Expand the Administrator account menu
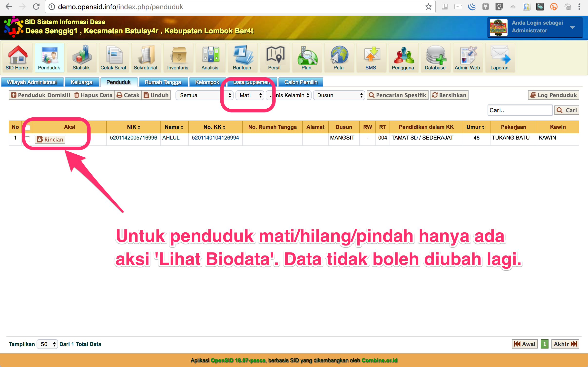Image resolution: width=588 pixels, height=367 pixels. click(x=572, y=27)
